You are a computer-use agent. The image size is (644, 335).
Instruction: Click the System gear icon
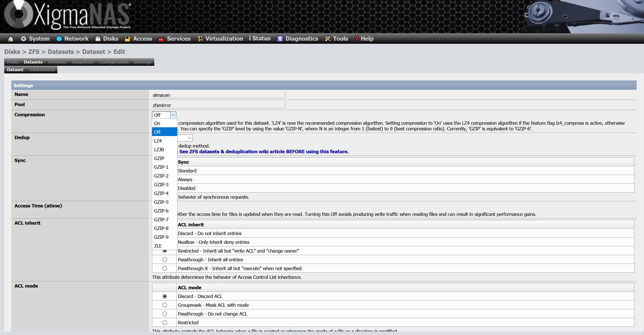23,39
